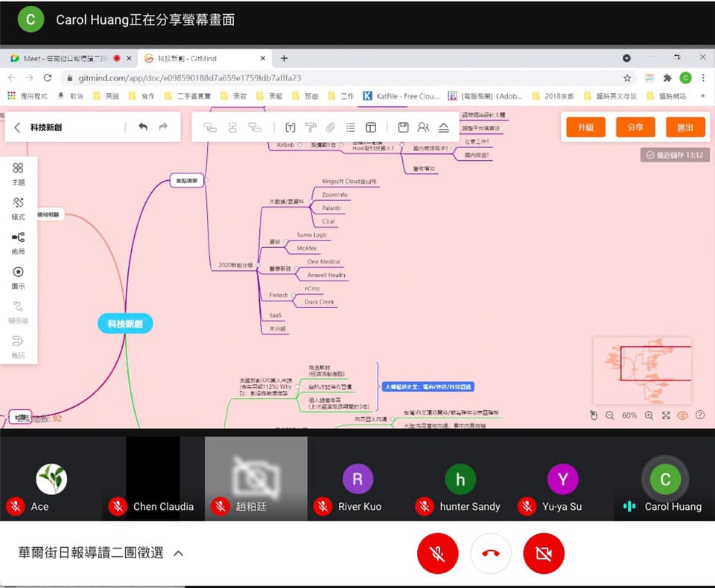
Task: Click the 60% zoom level value
Action: click(629, 415)
